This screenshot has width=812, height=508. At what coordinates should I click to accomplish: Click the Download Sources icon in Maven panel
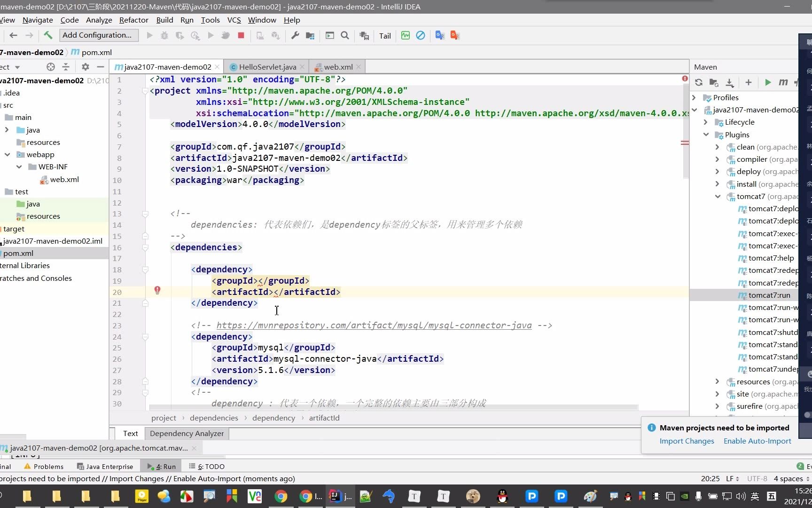point(729,82)
